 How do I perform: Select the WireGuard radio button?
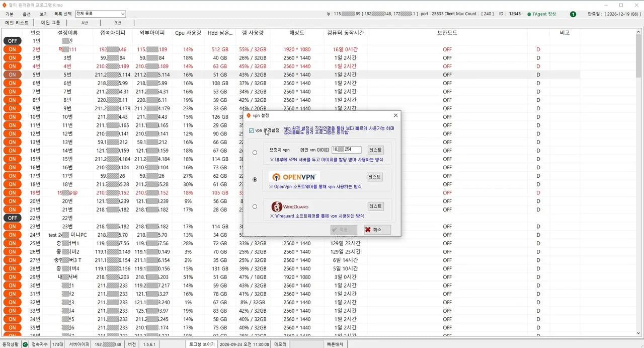coord(255,206)
